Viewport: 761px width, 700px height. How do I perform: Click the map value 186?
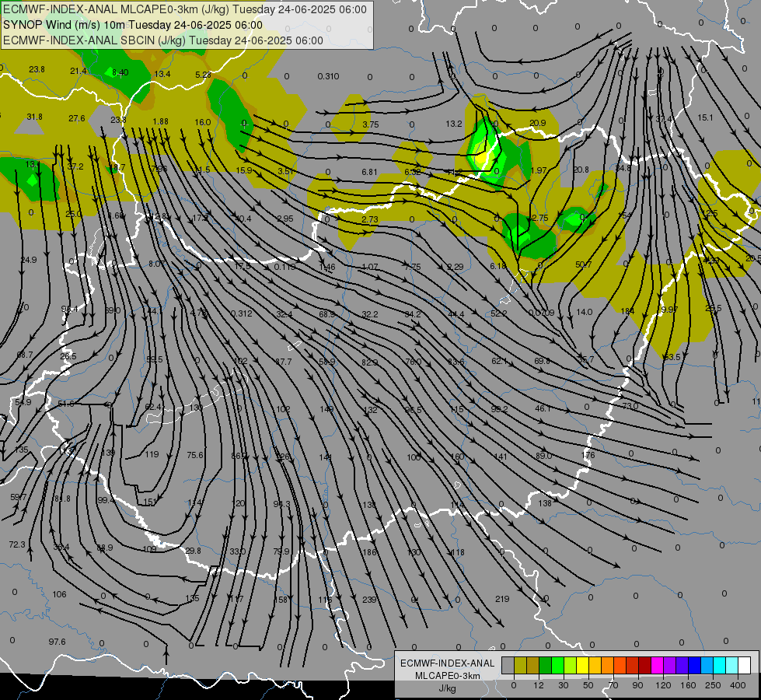coord(369,552)
